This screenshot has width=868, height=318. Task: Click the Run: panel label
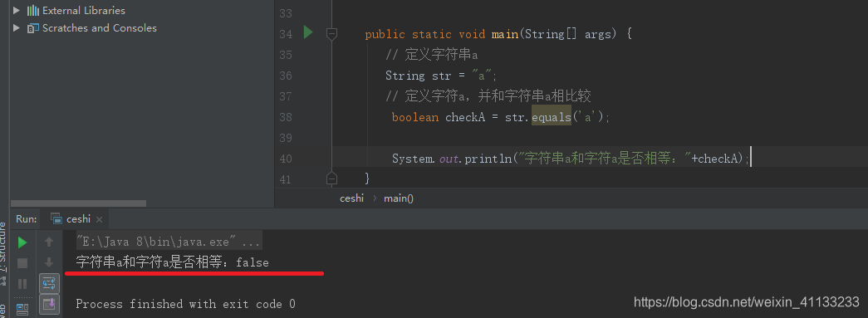(x=26, y=219)
